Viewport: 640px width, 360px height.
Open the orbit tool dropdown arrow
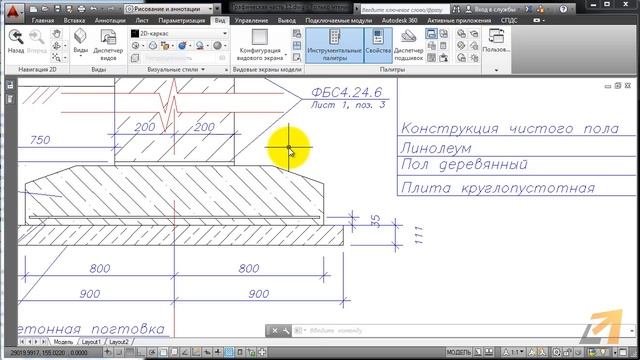click(x=65, y=46)
